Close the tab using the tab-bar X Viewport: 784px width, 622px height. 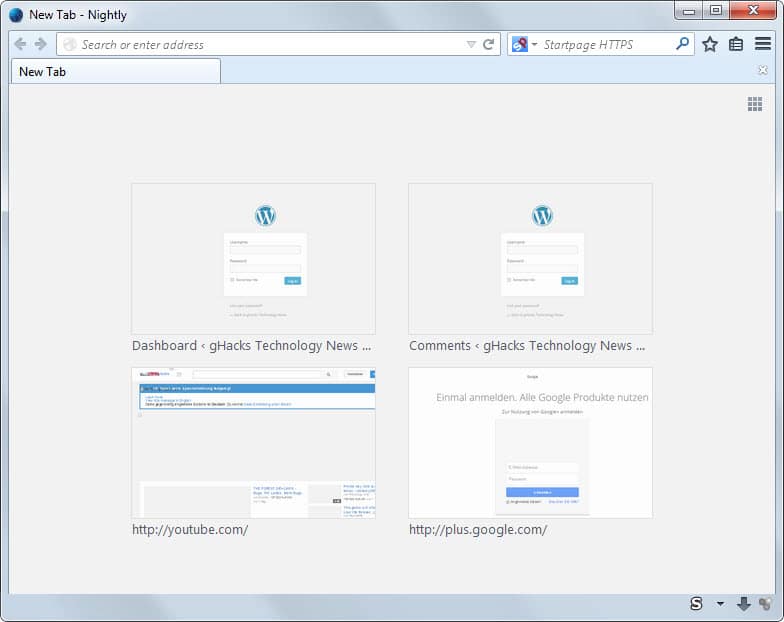pyautogui.click(x=762, y=70)
